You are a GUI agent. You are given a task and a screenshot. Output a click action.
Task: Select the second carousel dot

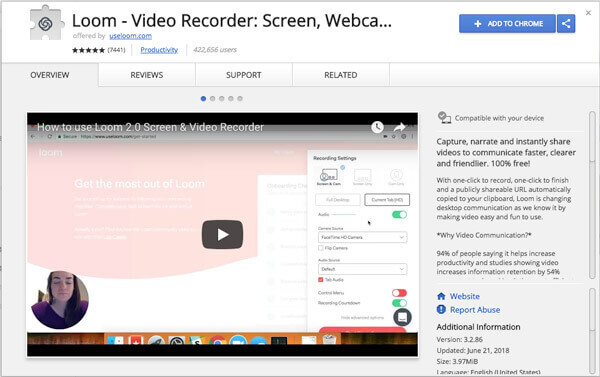(212, 99)
